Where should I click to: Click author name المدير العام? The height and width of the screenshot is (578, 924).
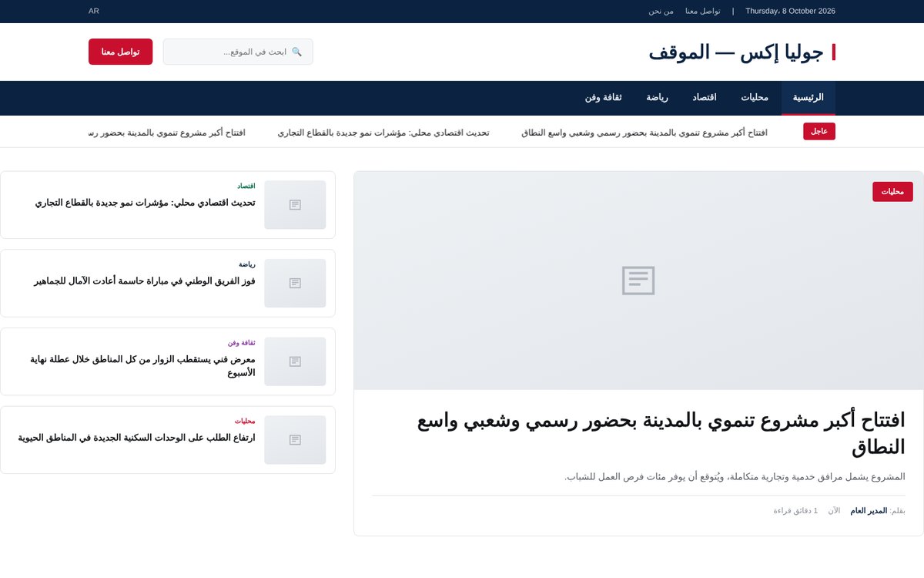coord(869,510)
